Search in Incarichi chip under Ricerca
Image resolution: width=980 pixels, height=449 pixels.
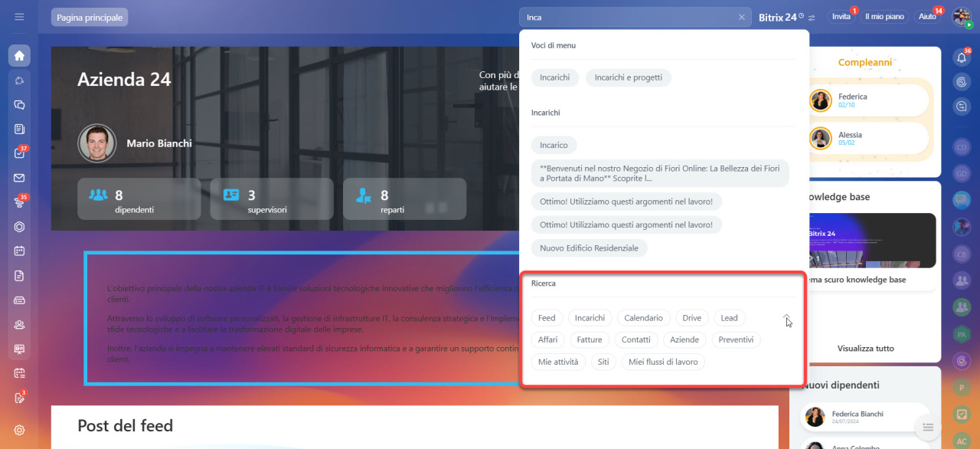[x=590, y=318]
